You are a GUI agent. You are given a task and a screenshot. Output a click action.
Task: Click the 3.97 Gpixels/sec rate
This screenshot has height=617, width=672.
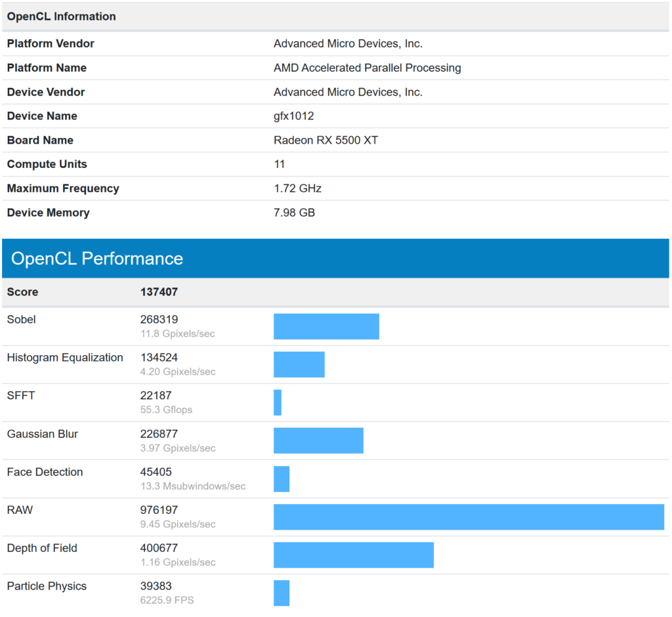click(178, 448)
